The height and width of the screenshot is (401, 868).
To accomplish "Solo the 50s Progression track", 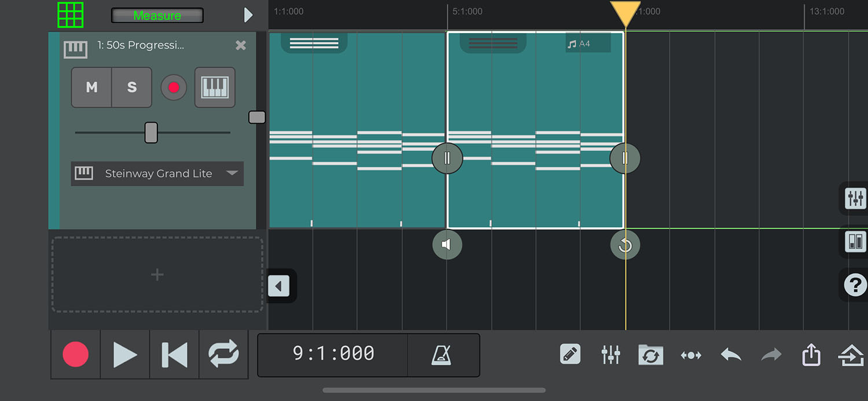I will click(x=132, y=87).
